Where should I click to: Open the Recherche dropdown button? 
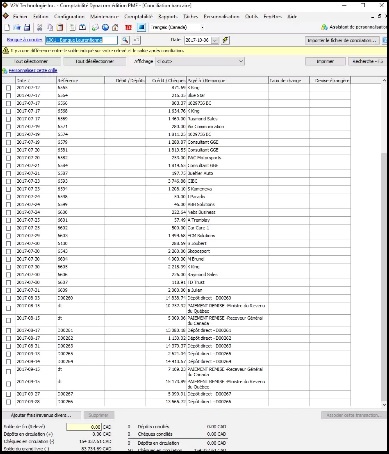click(x=367, y=61)
